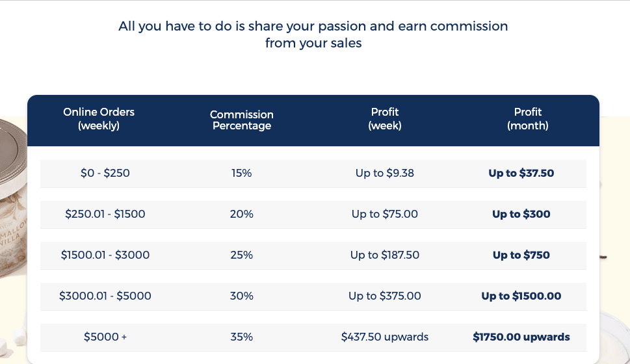Click the Up to $1500.00 monthly profit
This screenshot has height=364, width=630.
(x=521, y=296)
